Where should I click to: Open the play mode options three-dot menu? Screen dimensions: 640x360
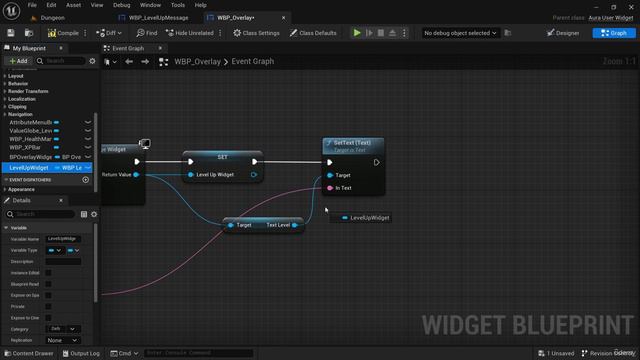coord(404,33)
